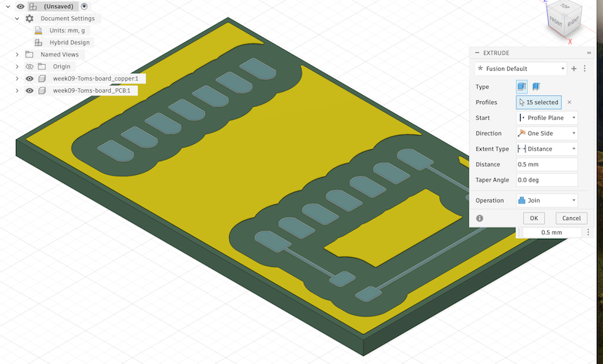Click the Document Settings gear icon

point(29,18)
